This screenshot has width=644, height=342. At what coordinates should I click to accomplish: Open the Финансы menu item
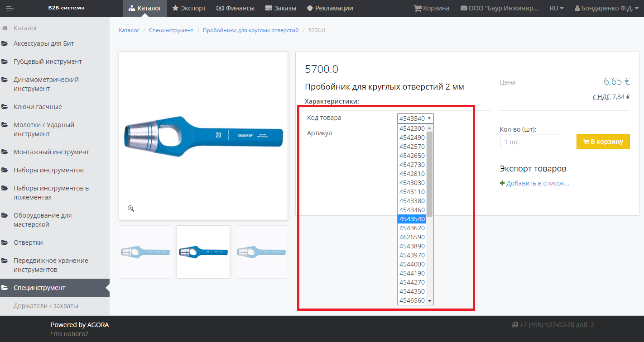click(235, 8)
